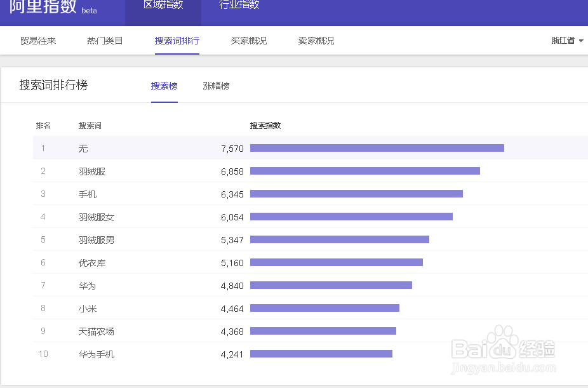
Task: Click the 搜索词 column header
Action: tap(90, 126)
